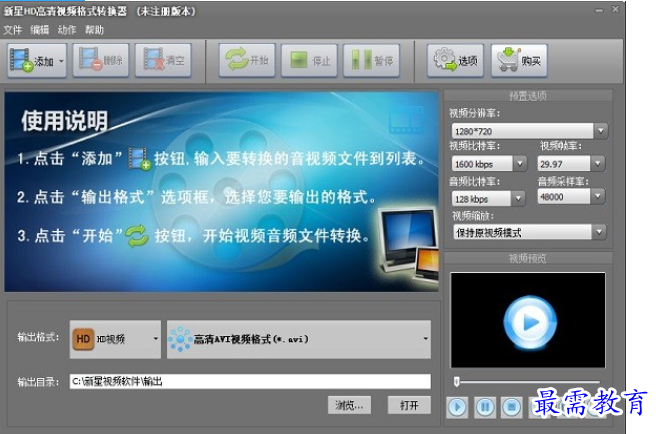Click the 浏览... browse button
Image resolution: width=656 pixels, height=434 pixels.
click(x=349, y=405)
